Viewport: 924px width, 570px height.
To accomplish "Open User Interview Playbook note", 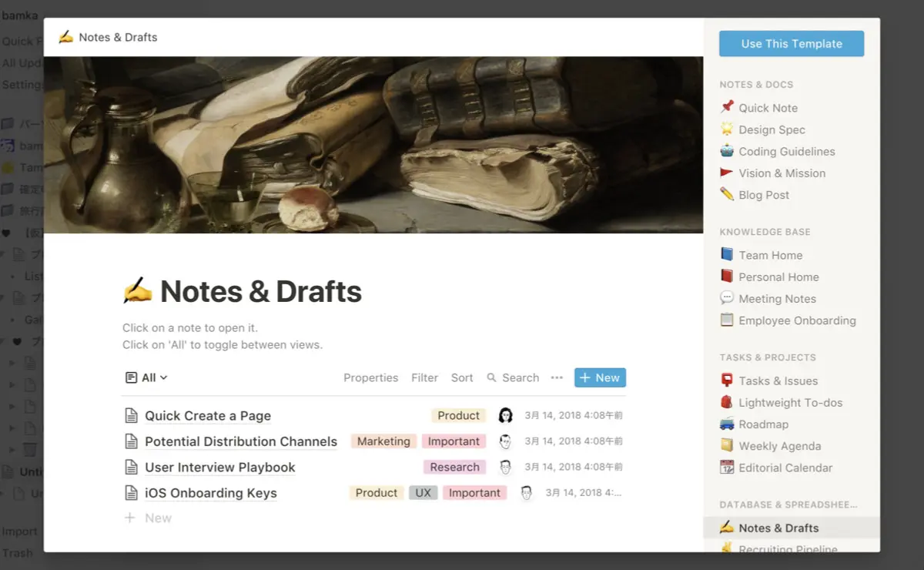I will tap(220, 468).
